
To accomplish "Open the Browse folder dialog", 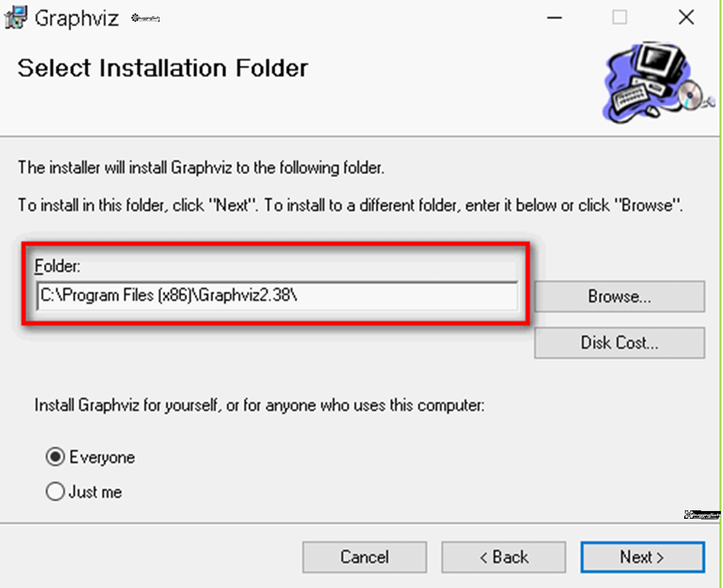I will (619, 296).
